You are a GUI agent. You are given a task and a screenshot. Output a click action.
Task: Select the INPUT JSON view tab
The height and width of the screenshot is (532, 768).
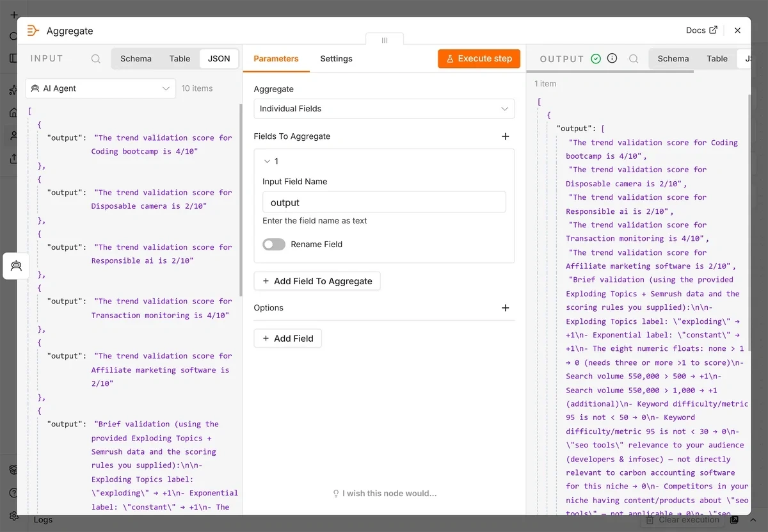coord(219,58)
